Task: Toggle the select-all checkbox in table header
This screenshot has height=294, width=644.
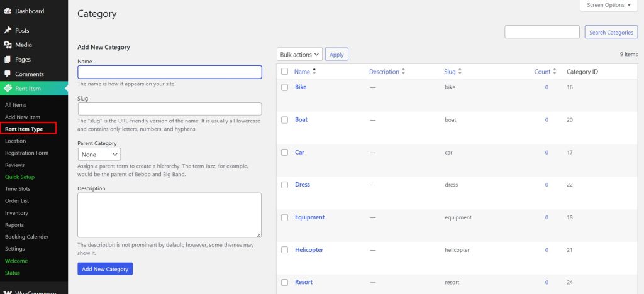Action: (x=285, y=72)
